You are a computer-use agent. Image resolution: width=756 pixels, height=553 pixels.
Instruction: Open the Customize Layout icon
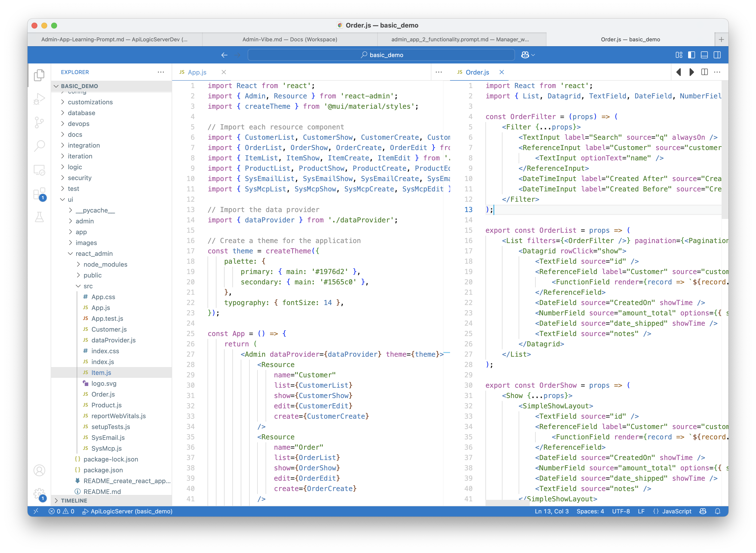679,55
